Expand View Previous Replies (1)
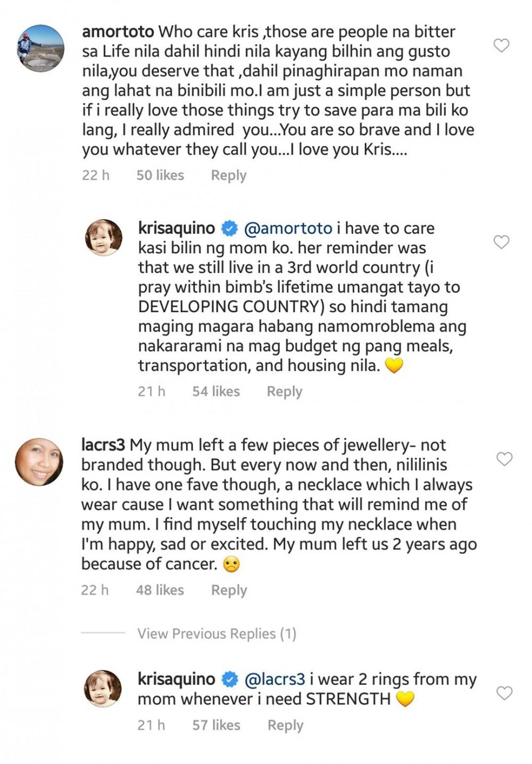This screenshot has width=532, height=764. pyautogui.click(x=217, y=634)
